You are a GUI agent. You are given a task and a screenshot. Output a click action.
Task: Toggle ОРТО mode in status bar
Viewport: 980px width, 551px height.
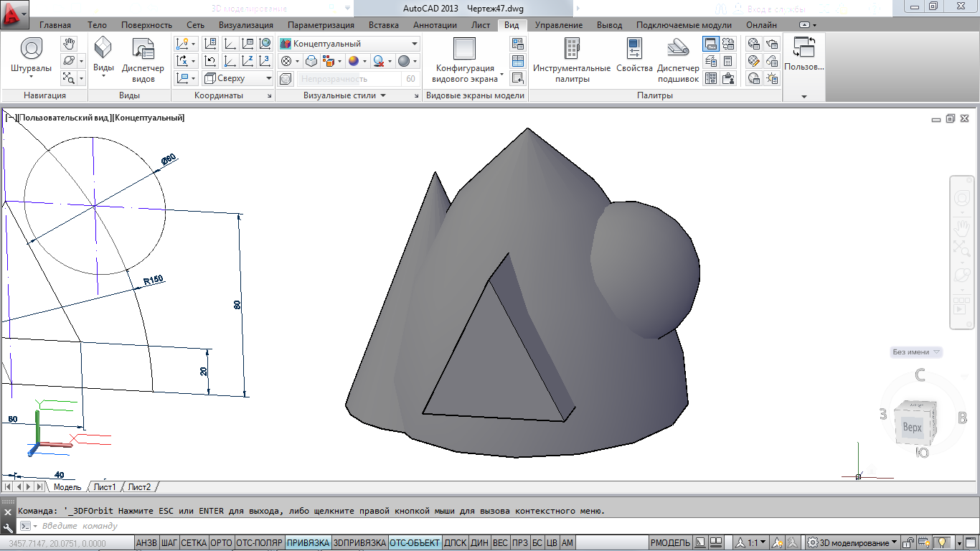pyautogui.click(x=221, y=543)
